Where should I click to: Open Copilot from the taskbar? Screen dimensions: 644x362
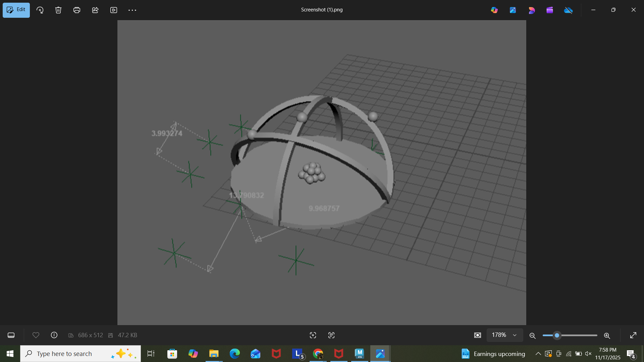coord(193,354)
